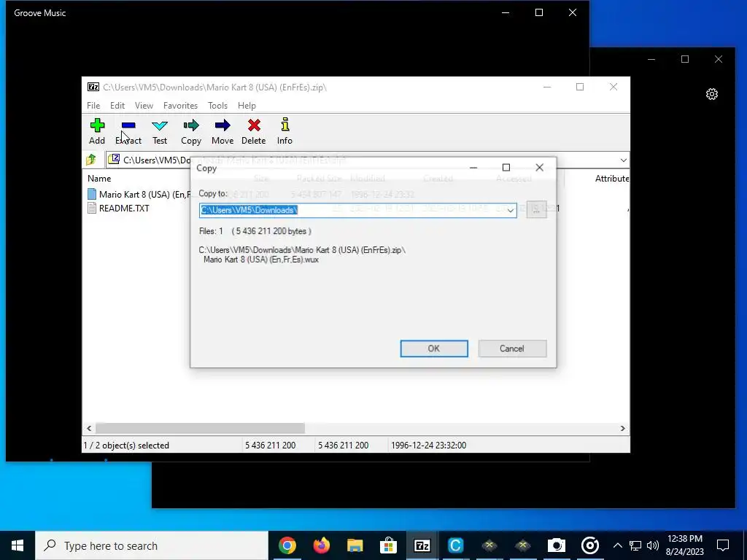Image resolution: width=747 pixels, height=560 pixels.
Task: Click the taskbar clock and date
Action: (x=684, y=545)
